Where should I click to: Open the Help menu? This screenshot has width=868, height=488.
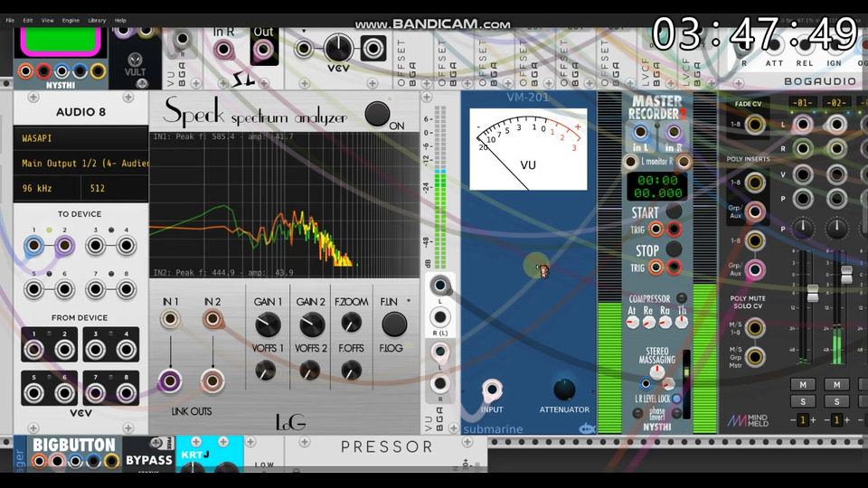click(x=120, y=21)
